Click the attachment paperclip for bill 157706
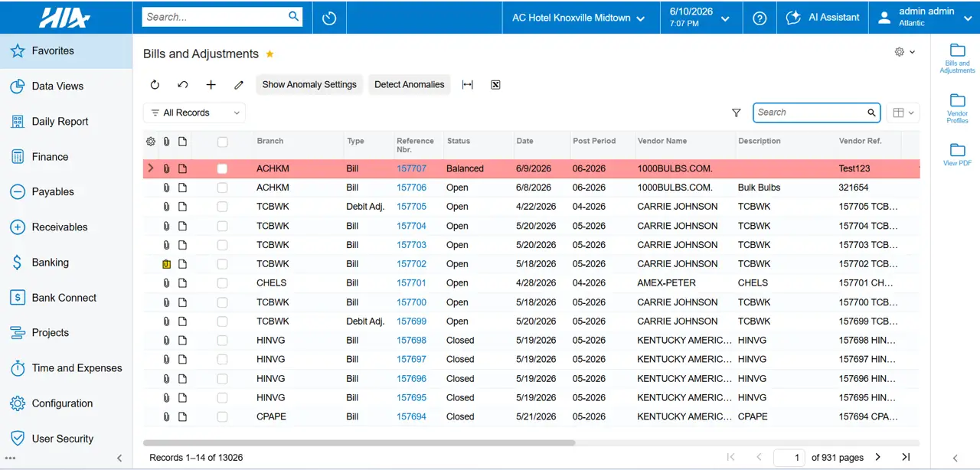 pyautogui.click(x=166, y=188)
